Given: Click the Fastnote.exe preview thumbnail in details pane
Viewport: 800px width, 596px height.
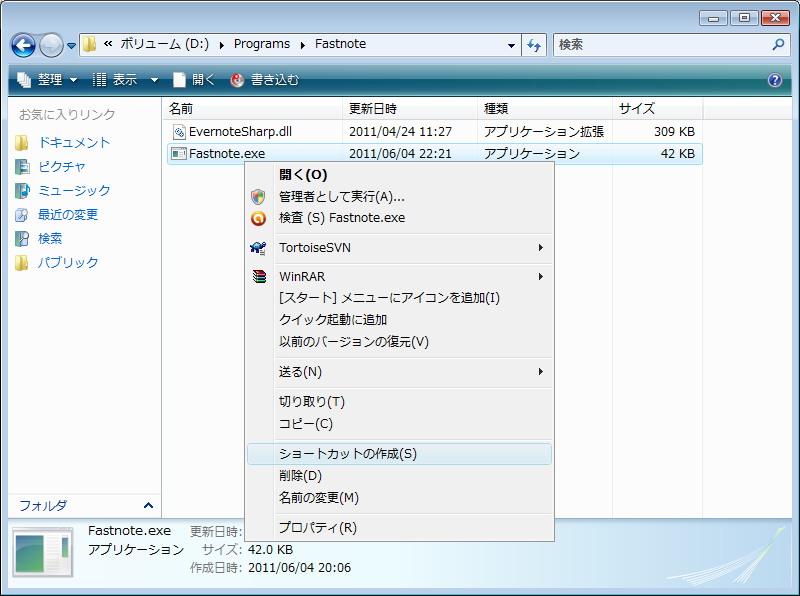Looking at the screenshot, I should click(43, 553).
